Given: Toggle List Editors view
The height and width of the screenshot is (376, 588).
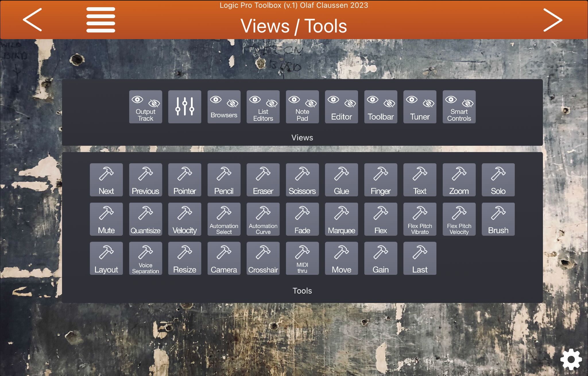Looking at the screenshot, I should tap(263, 107).
